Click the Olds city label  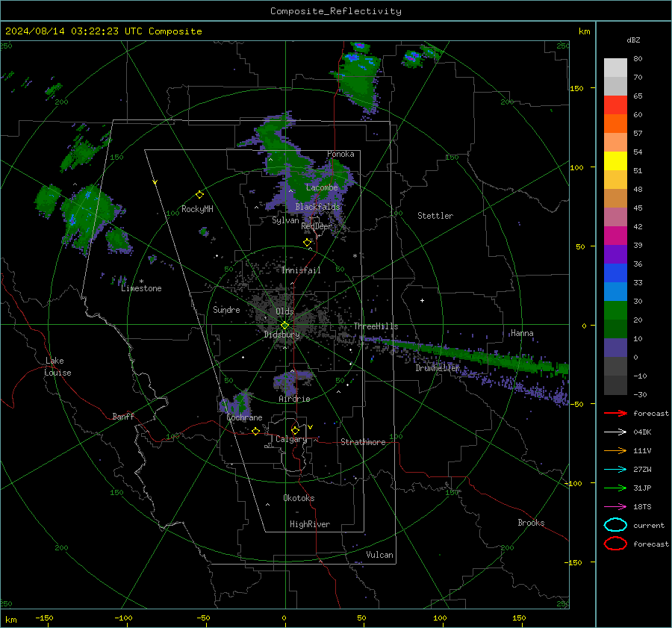[x=284, y=311]
